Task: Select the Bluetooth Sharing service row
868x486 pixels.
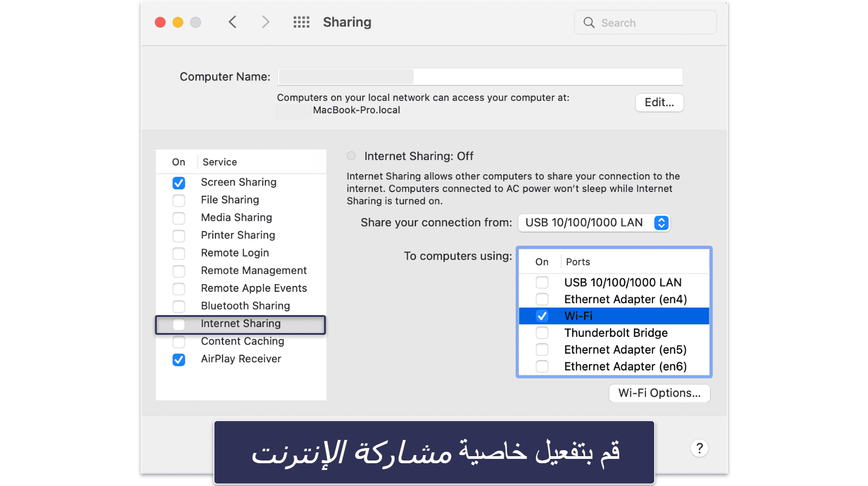Action: [x=241, y=306]
